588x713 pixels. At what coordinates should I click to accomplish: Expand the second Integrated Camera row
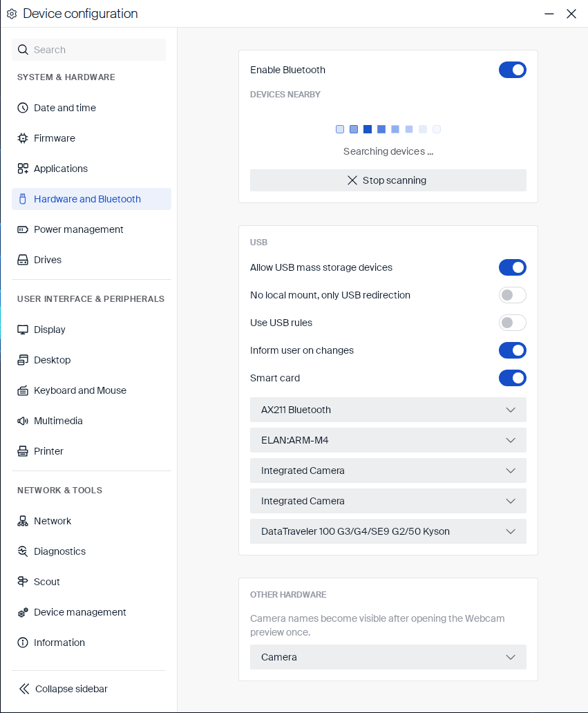coord(388,501)
